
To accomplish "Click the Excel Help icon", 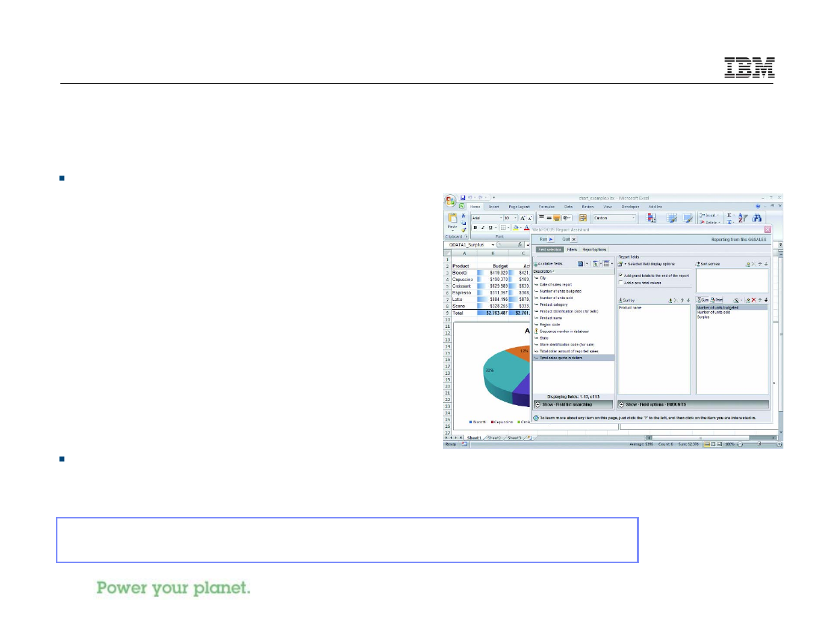I will (x=758, y=207).
